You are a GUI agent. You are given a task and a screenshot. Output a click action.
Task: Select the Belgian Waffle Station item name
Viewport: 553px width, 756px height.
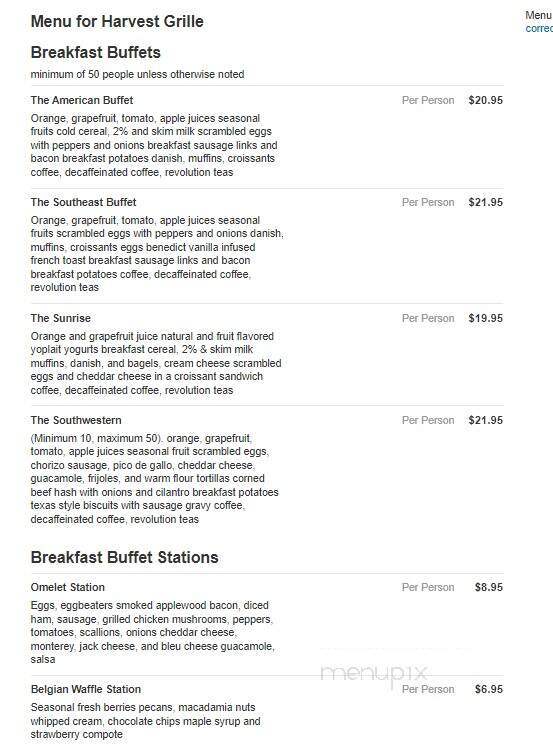pyautogui.click(x=86, y=689)
